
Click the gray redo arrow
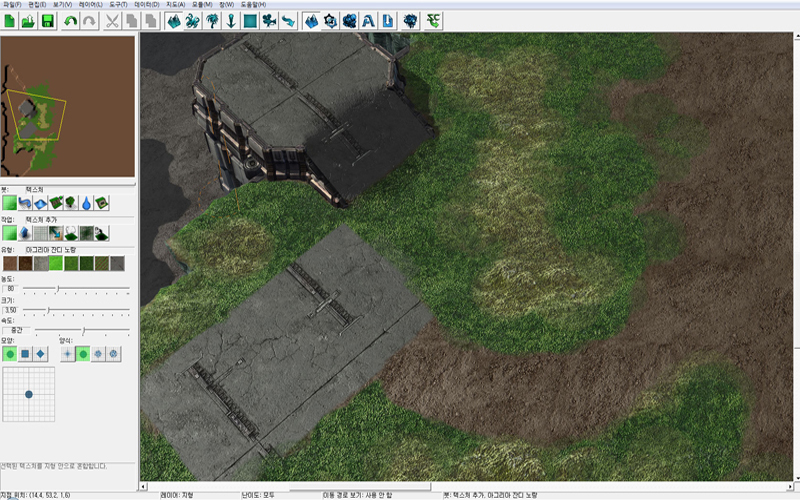[x=90, y=21]
